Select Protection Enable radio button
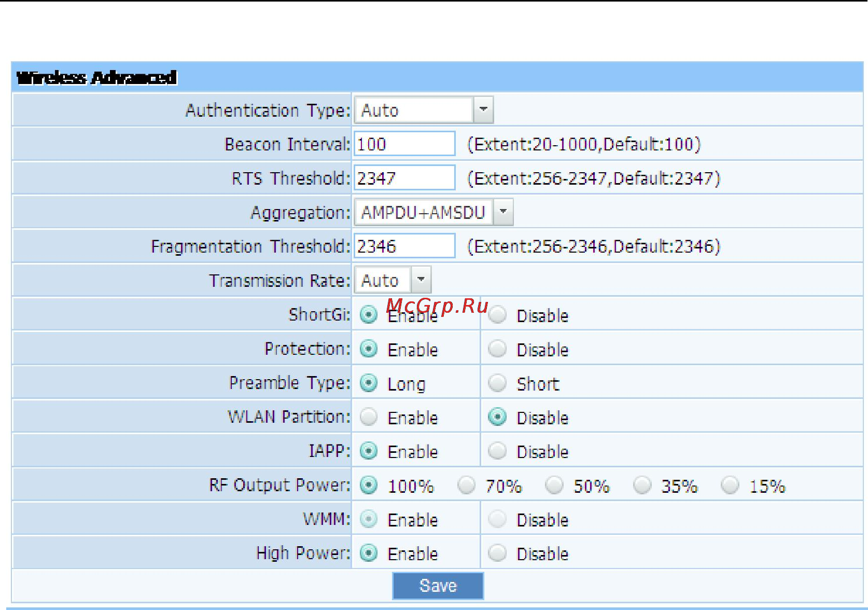This screenshot has width=868, height=610. click(x=369, y=349)
